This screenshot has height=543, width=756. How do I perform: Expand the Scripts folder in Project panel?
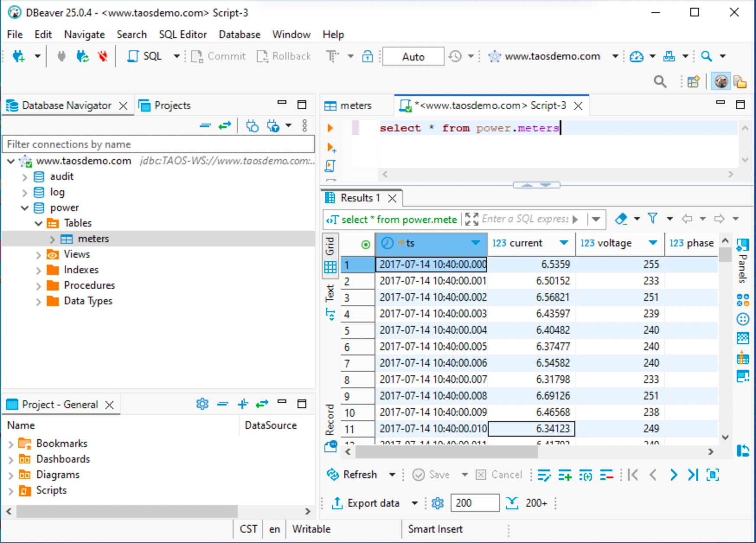coord(11,491)
